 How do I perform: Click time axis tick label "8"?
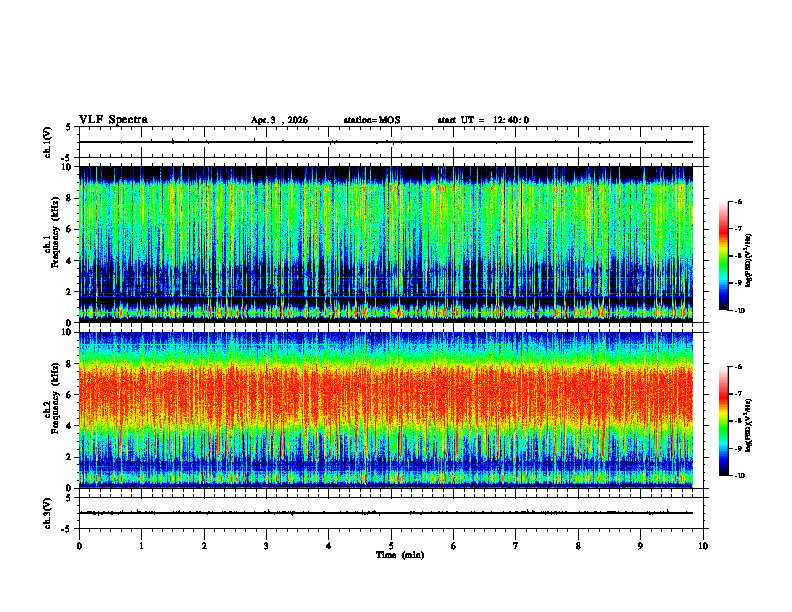tap(578, 546)
